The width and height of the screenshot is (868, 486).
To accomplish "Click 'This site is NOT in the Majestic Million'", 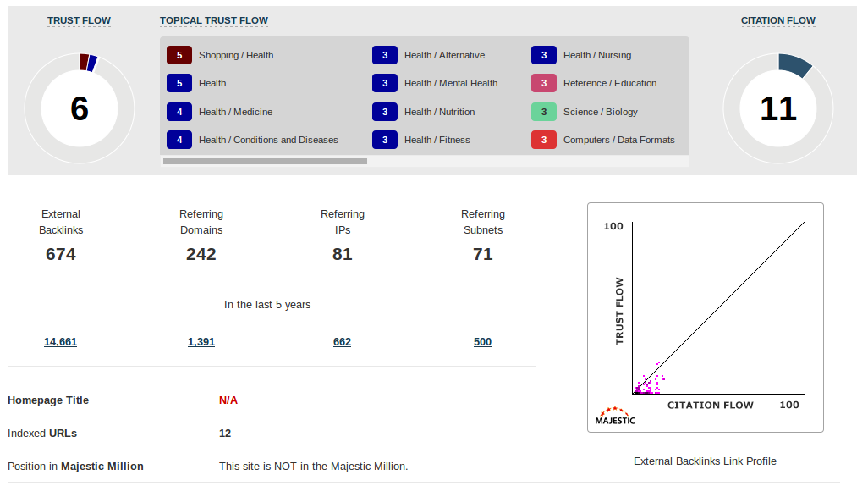I will click(313, 466).
